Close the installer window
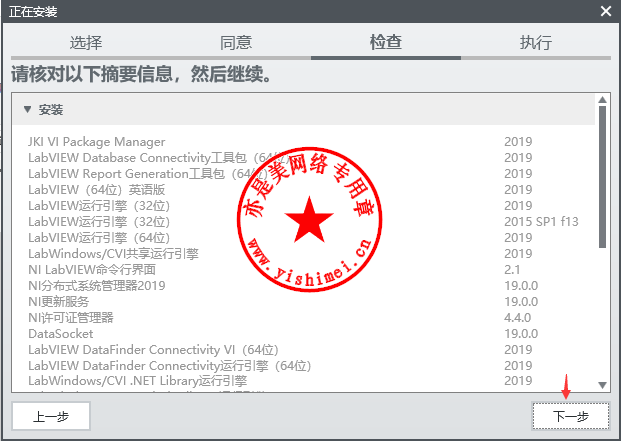This screenshot has width=621, height=441. pos(606,11)
